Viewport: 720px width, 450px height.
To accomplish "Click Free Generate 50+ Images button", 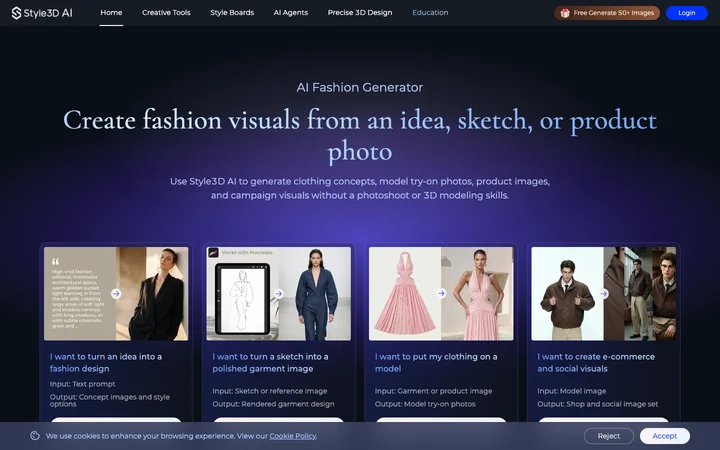I will click(607, 13).
